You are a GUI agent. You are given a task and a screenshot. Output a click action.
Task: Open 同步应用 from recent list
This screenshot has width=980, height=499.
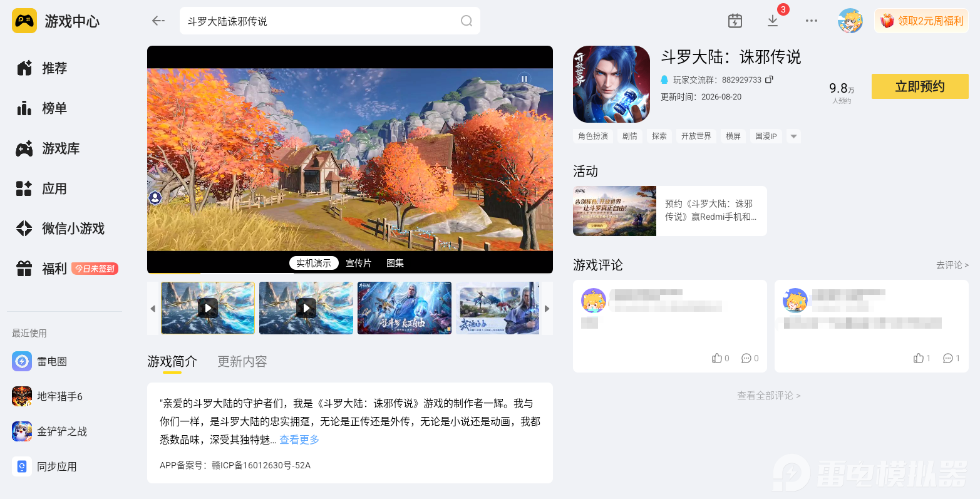point(44,466)
